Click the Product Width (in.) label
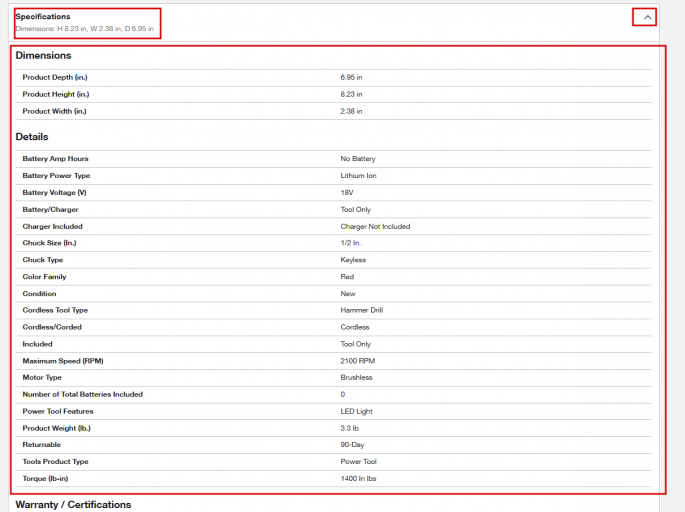This screenshot has height=512, width=685. pyautogui.click(x=55, y=111)
